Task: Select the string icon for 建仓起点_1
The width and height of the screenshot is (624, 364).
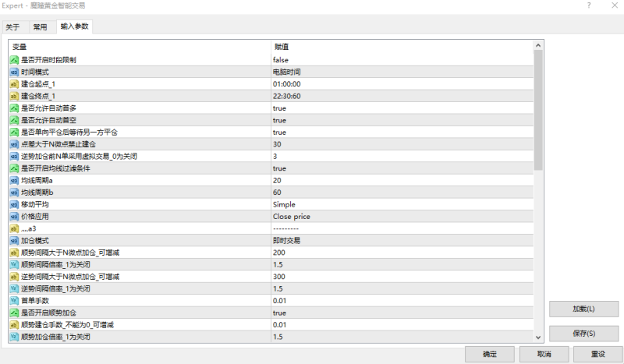Action: pyautogui.click(x=14, y=83)
